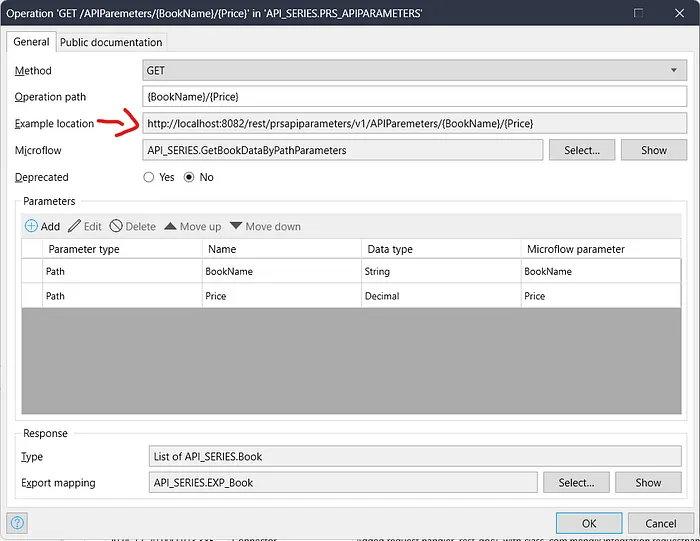Click Select button beside Microflow field
The width and height of the screenshot is (700, 541).
pos(581,150)
